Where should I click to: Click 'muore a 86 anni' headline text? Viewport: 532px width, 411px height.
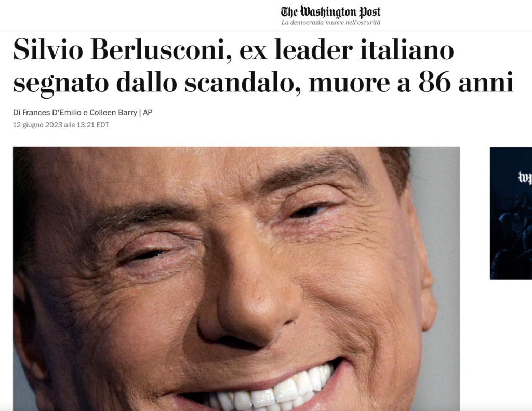(x=411, y=82)
